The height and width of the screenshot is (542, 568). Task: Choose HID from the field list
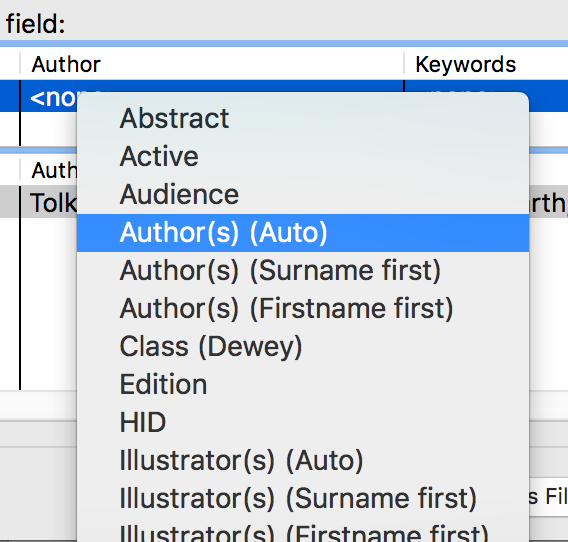[303, 423]
